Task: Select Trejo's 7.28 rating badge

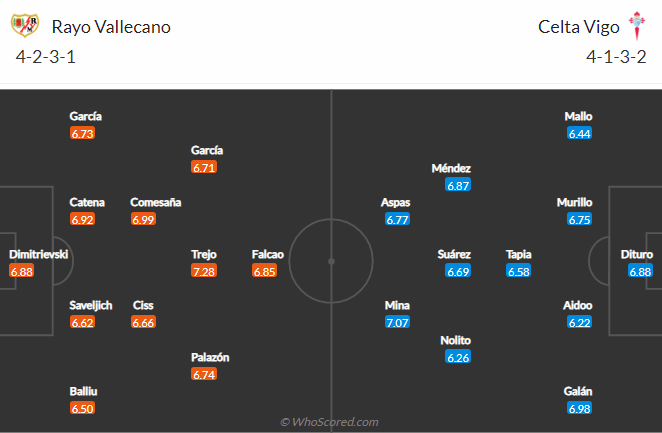Action: pos(204,271)
